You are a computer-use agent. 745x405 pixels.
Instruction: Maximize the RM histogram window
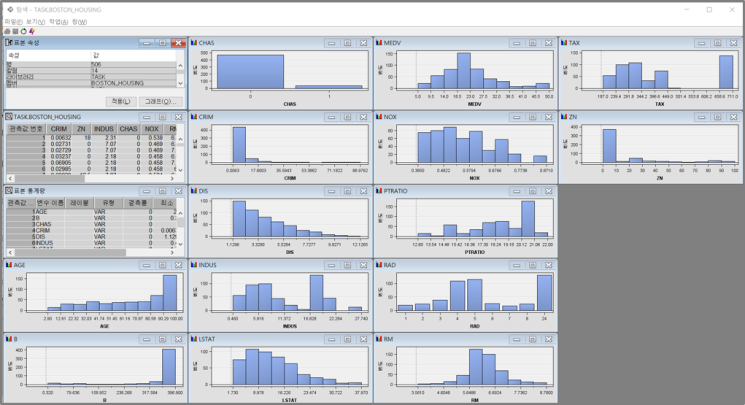coord(532,339)
